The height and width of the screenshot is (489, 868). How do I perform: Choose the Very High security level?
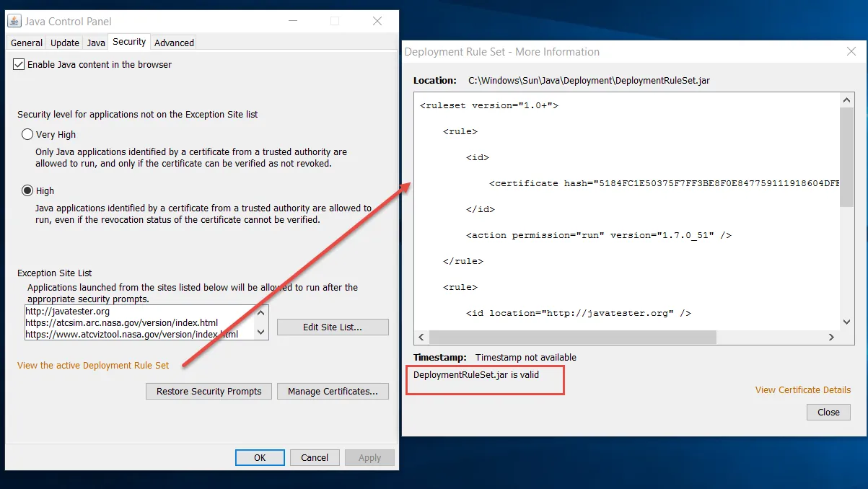click(x=27, y=134)
